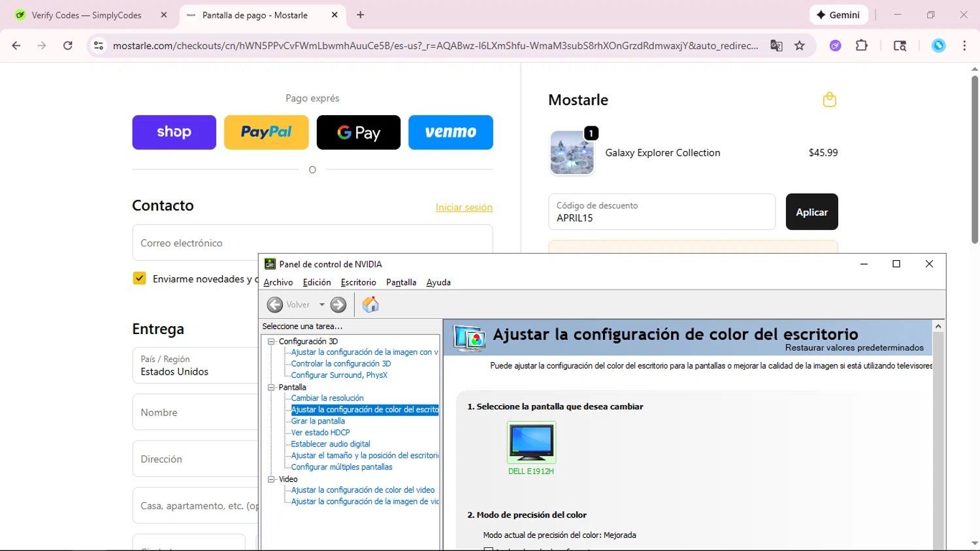Viewport: 980px width, 551px height.
Task: Select Ajustar la configuración de color del escritorio
Action: (x=365, y=410)
